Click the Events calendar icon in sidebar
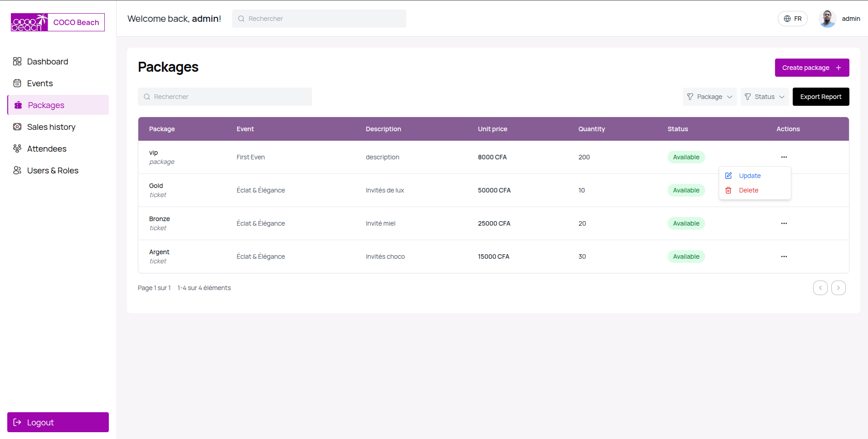The image size is (868, 439). [x=17, y=83]
